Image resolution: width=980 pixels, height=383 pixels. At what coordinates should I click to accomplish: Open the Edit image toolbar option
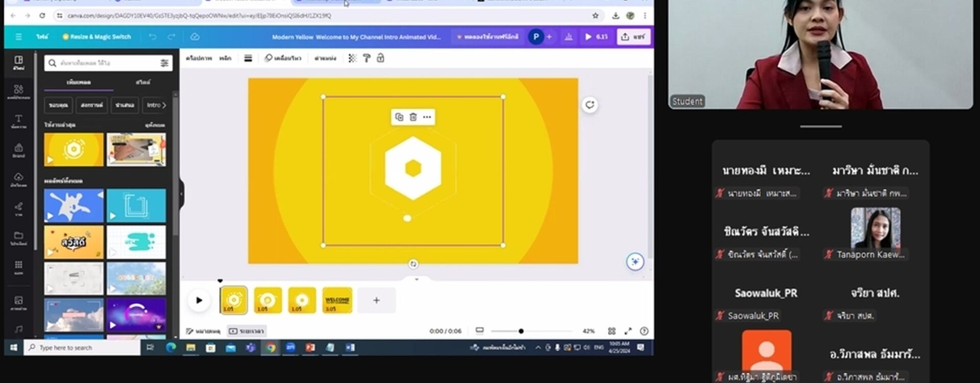point(199,59)
